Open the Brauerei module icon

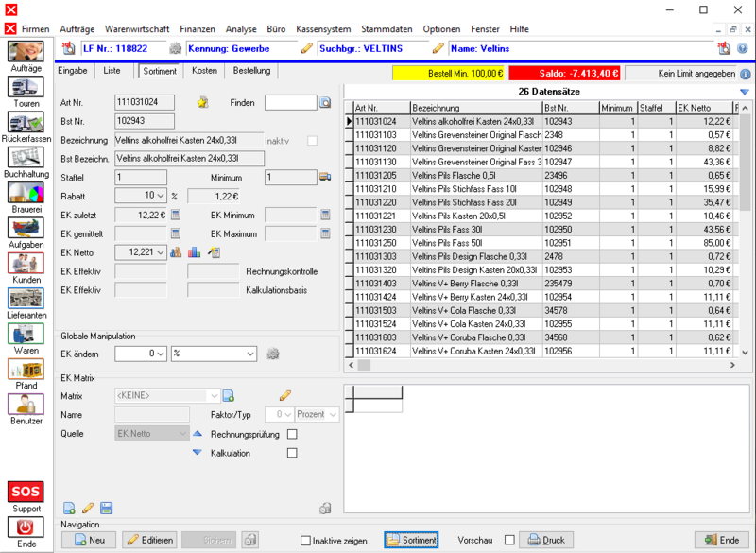(x=26, y=197)
